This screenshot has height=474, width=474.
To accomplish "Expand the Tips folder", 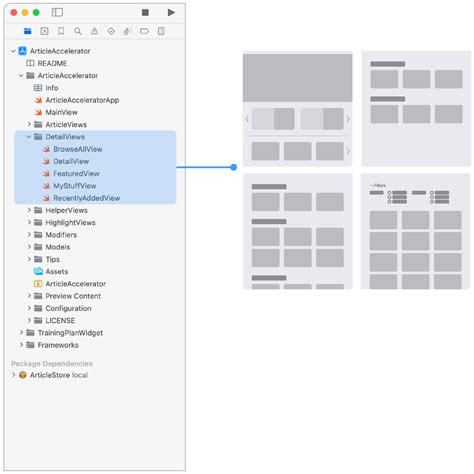I will click(x=29, y=259).
